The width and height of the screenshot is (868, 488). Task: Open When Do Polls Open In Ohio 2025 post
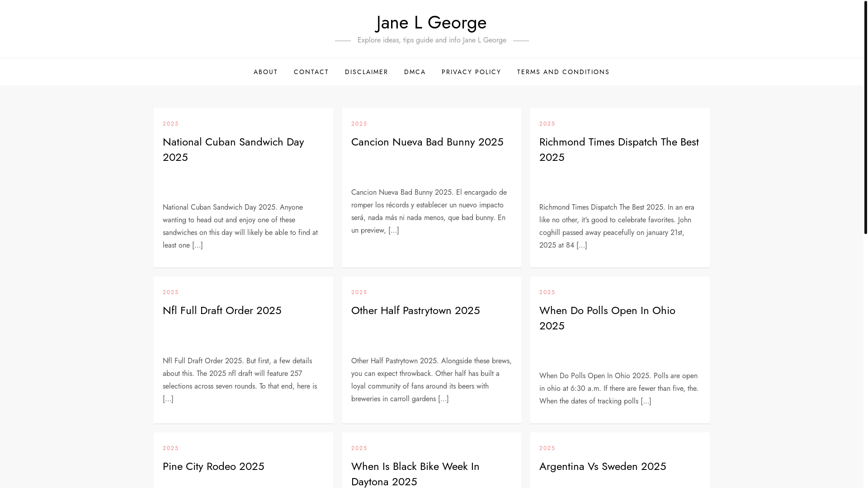(x=607, y=318)
